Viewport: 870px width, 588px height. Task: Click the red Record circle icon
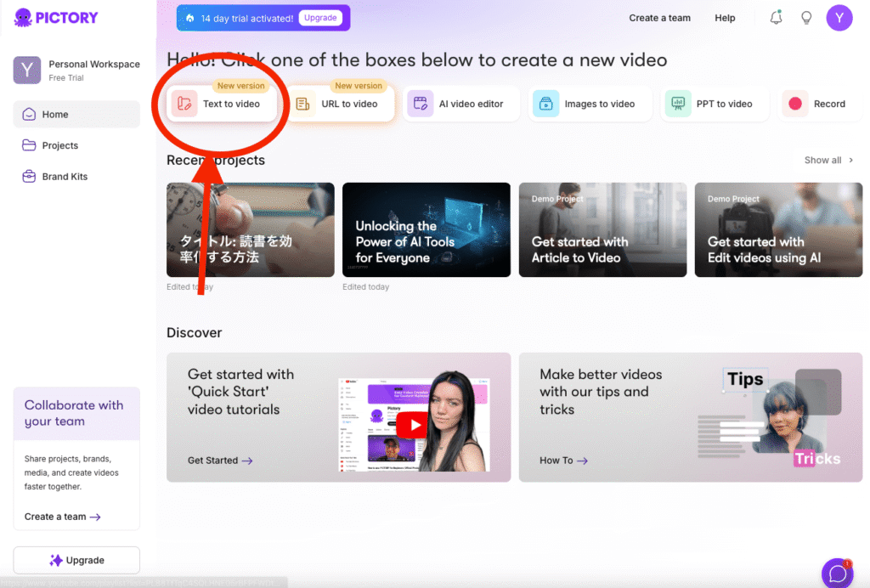point(795,104)
